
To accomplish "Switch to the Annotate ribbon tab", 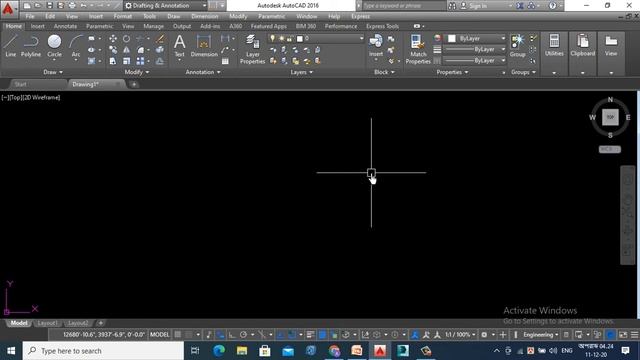I will [65, 26].
